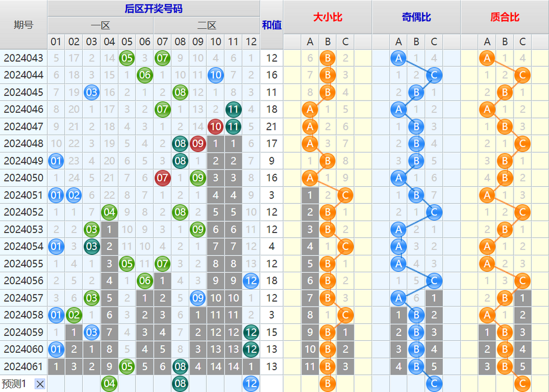Click column header 01 under 一区

pos(56,41)
